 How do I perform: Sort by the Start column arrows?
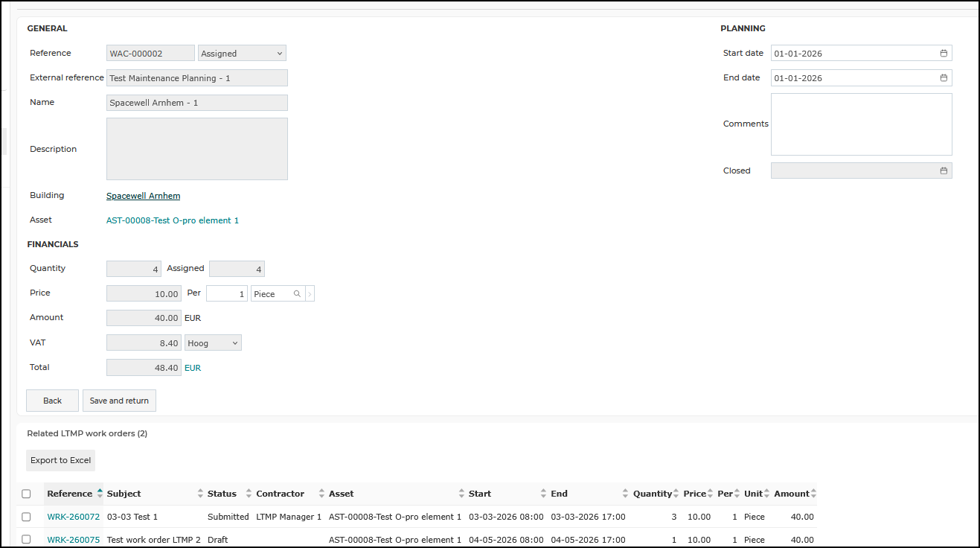click(543, 494)
